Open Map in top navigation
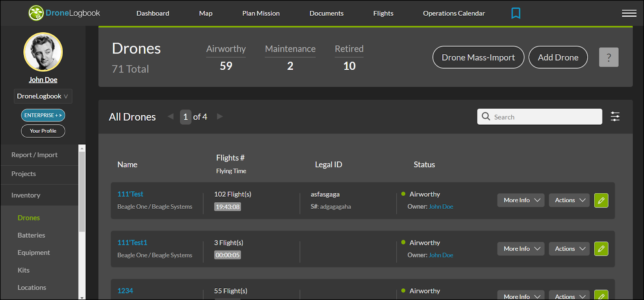 [206, 13]
